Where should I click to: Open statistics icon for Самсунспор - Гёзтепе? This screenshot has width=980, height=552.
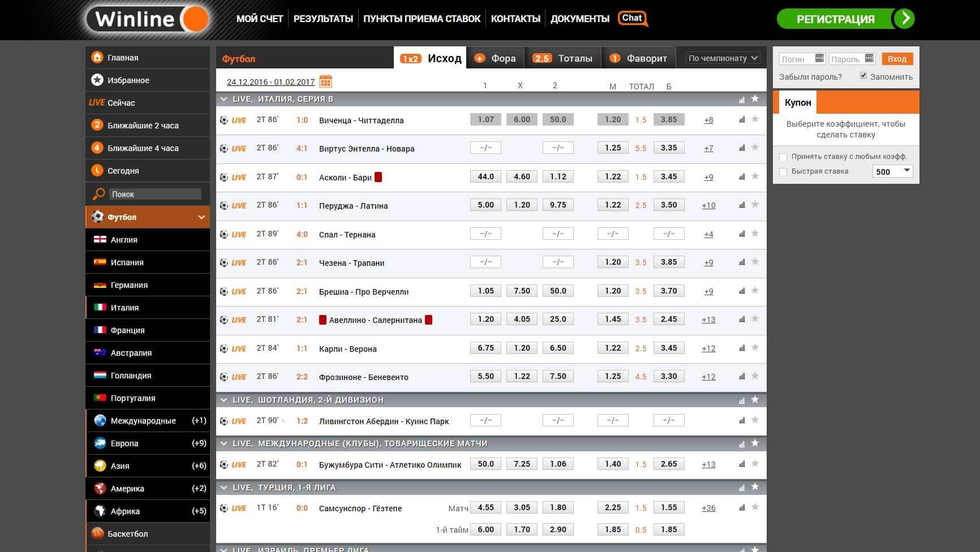coord(742,507)
